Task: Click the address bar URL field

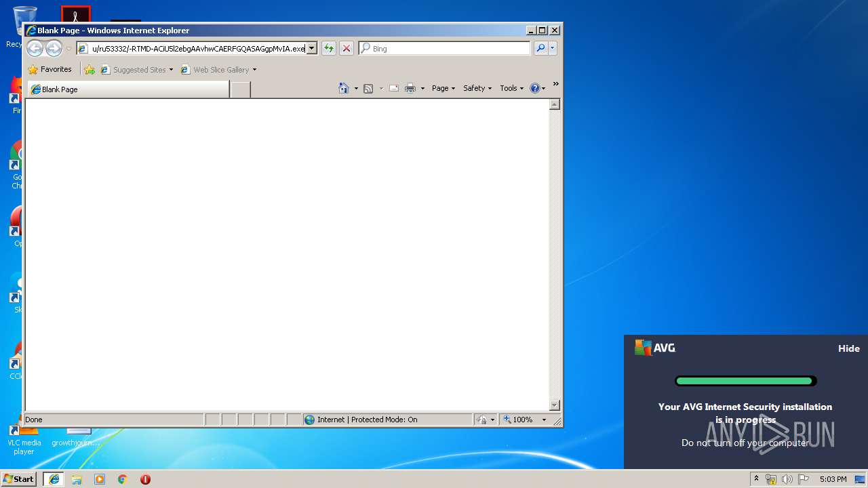Action: (x=191, y=49)
